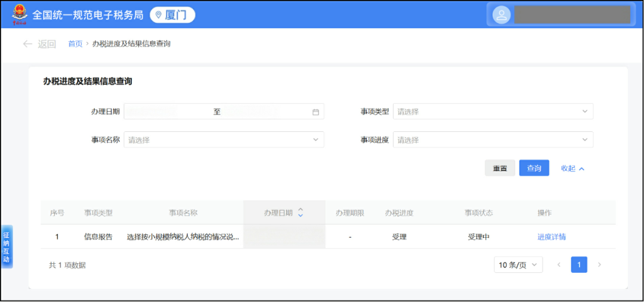Open the 事项名称 dropdown

click(224, 140)
